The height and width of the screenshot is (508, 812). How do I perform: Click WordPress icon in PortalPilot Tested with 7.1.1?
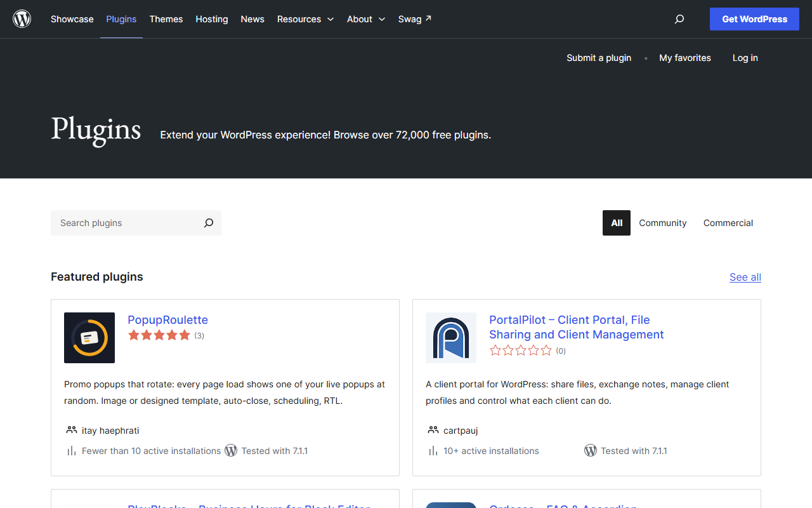pos(591,450)
